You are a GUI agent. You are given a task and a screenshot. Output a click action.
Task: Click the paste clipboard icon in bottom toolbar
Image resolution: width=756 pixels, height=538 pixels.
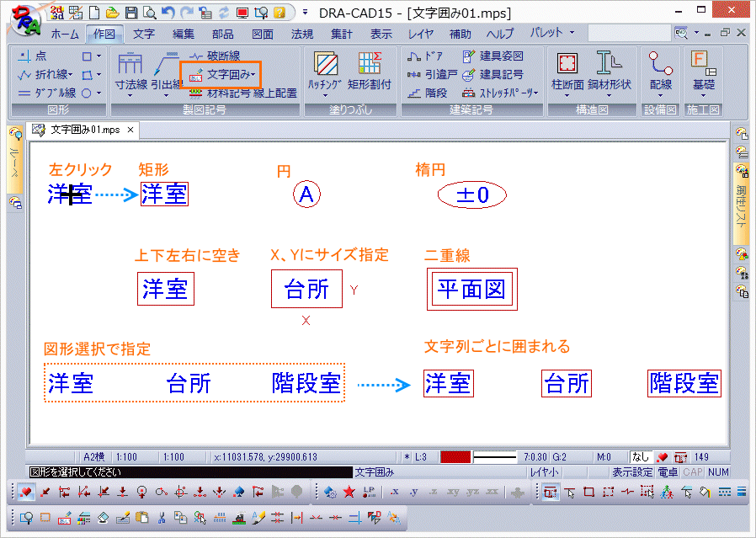(141, 518)
